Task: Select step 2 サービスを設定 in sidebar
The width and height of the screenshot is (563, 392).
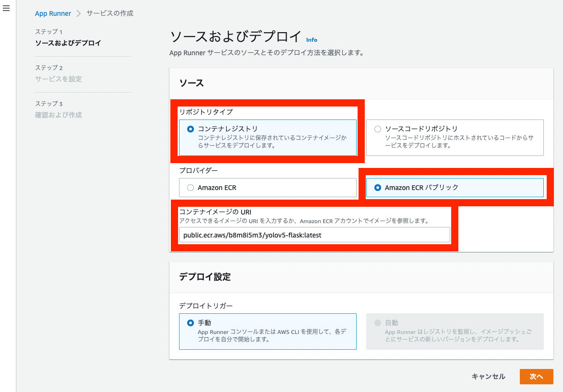Action: click(x=59, y=79)
